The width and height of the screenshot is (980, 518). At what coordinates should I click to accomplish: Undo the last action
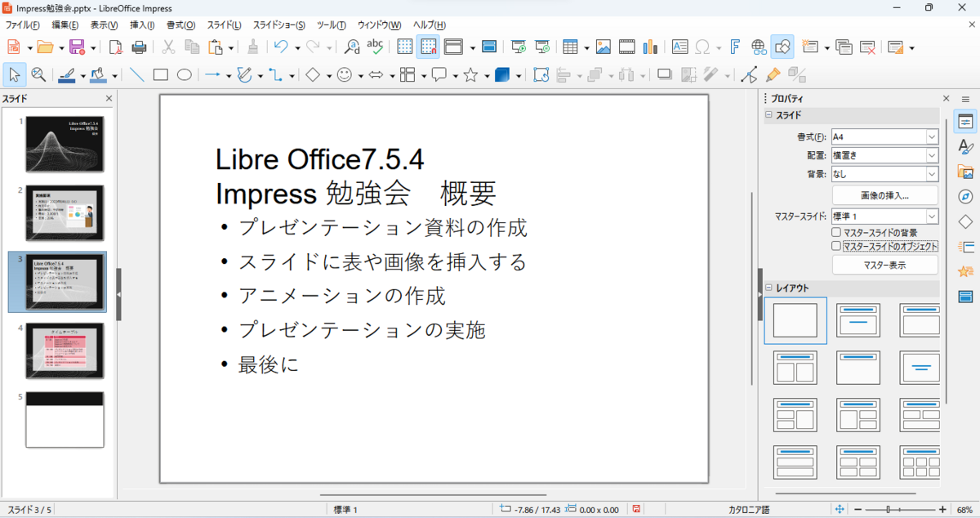(281, 47)
